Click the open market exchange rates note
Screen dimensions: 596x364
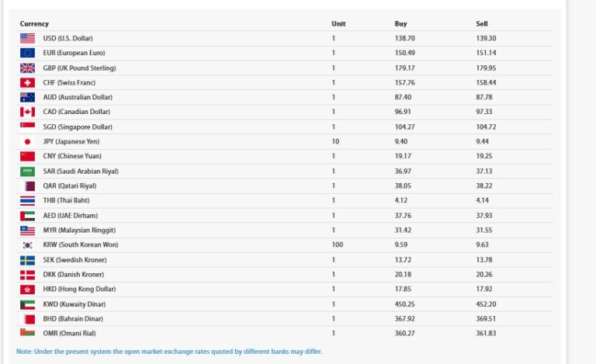tap(169, 352)
